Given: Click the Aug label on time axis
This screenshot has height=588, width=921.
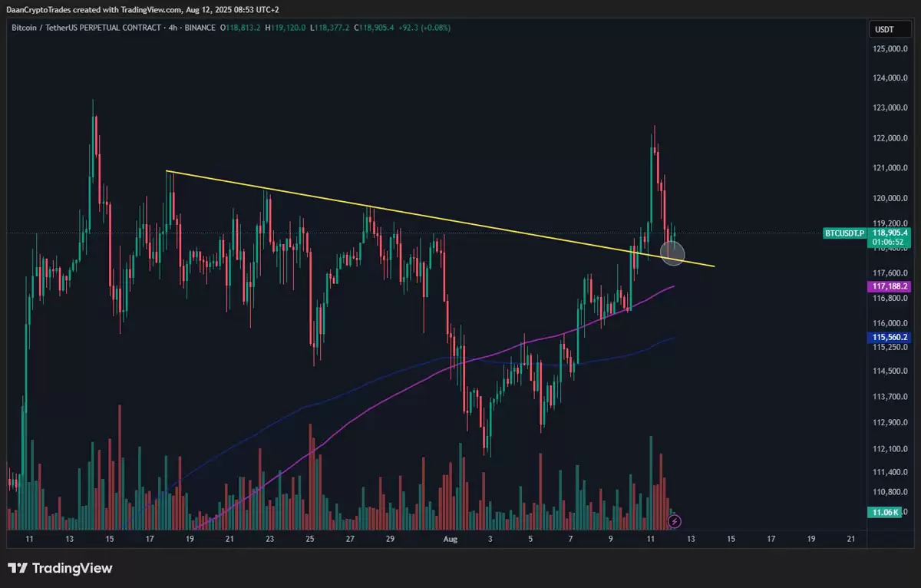Looking at the screenshot, I should [x=451, y=539].
